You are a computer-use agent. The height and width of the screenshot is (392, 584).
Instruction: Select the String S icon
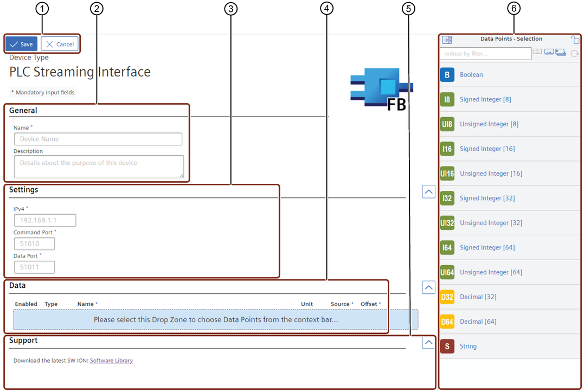point(447,346)
